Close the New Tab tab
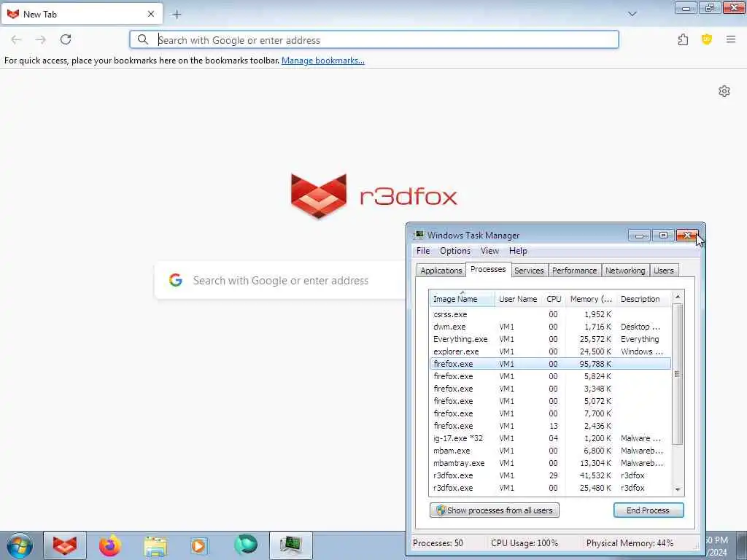Screen dimensions: 747x560 tap(151, 15)
